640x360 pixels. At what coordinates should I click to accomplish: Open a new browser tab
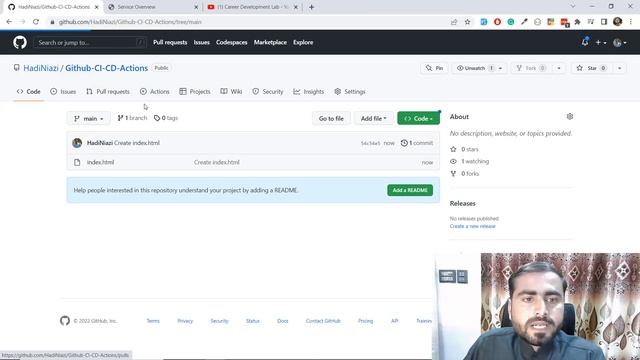(x=311, y=7)
